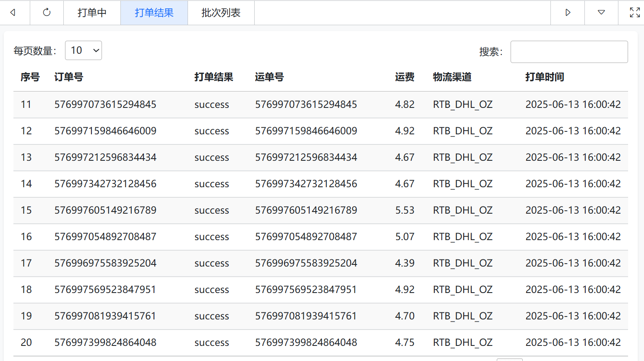Open the 批次列表 tab
The width and height of the screenshot is (644, 361).
click(221, 13)
